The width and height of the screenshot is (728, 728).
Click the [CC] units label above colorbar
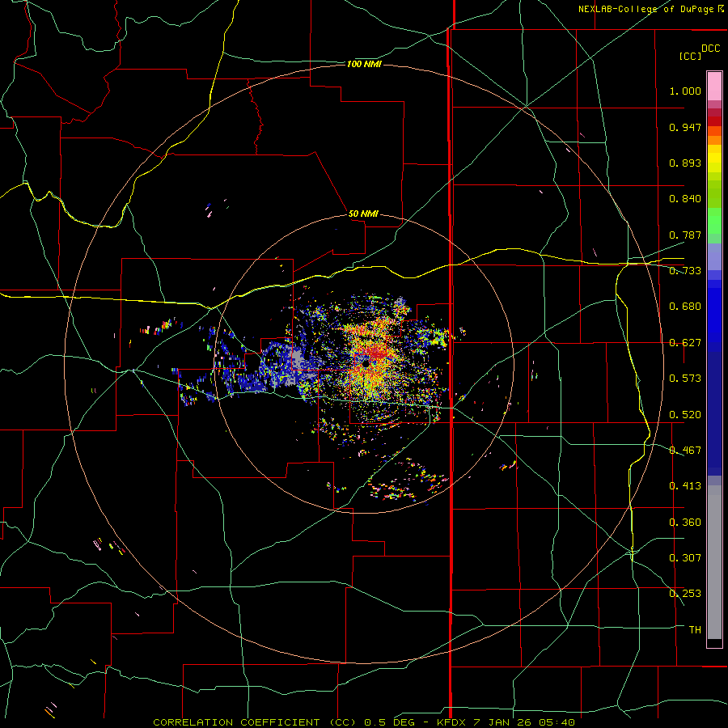tap(690, 56)
